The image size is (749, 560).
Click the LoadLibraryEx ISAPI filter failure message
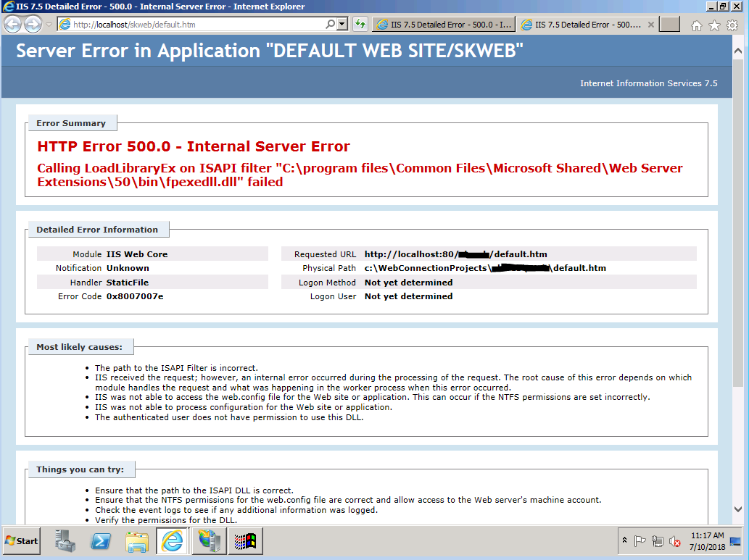[360, 175]
